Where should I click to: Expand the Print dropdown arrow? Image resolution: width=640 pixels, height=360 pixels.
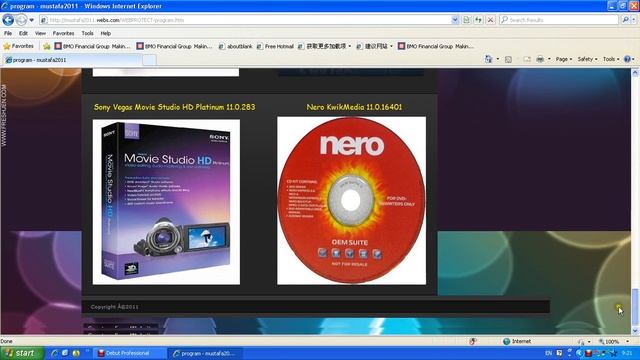point(549,59)
